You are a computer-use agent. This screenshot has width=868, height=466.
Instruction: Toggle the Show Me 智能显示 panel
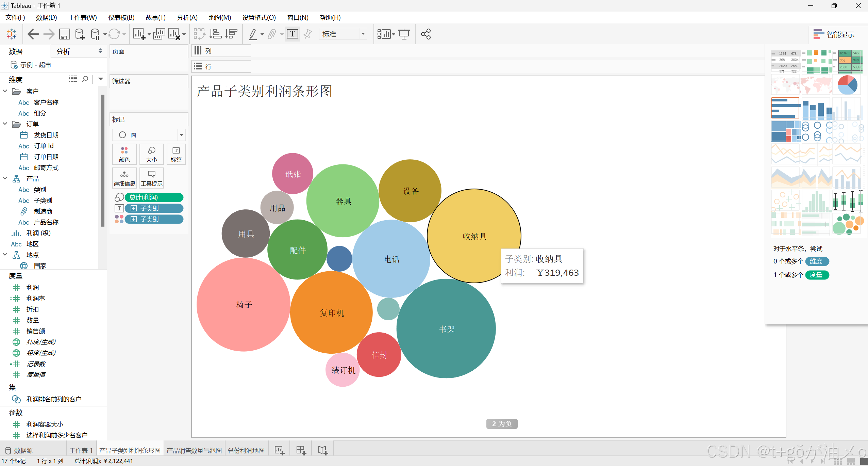coord(834,34)
